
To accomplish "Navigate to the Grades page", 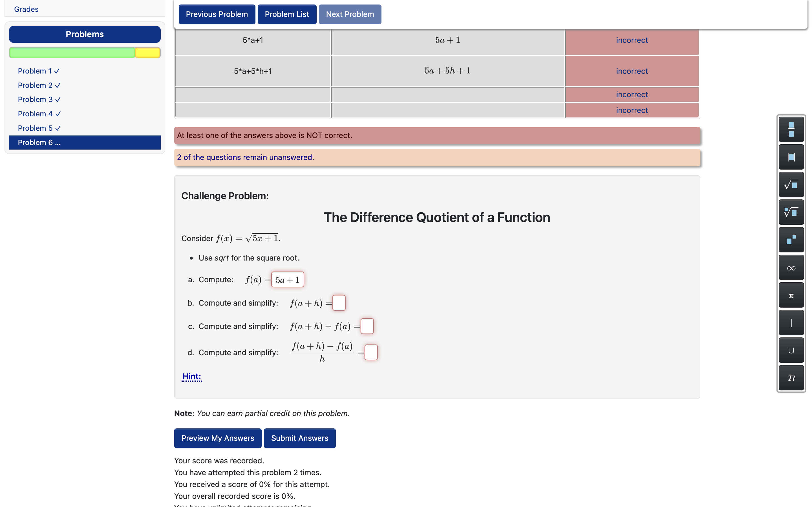I will [x=26, y=9].
